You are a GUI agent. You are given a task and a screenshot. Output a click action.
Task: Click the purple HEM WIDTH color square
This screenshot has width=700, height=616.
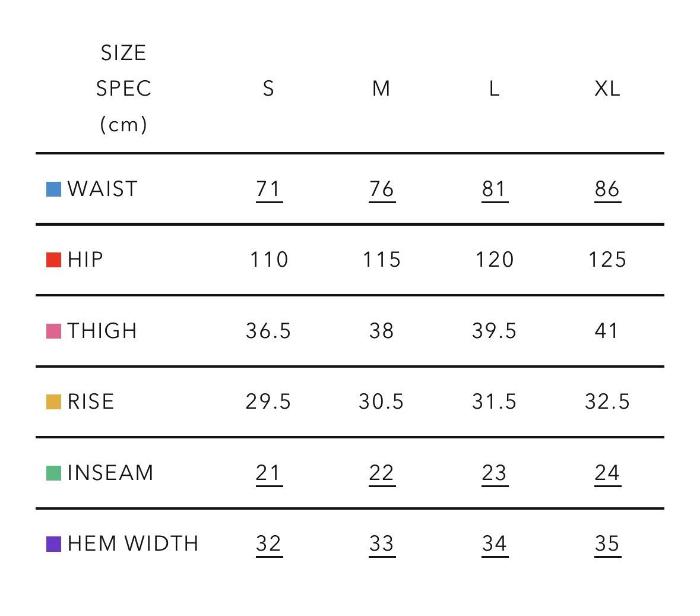pyautogui.click(x=53, y=544)
